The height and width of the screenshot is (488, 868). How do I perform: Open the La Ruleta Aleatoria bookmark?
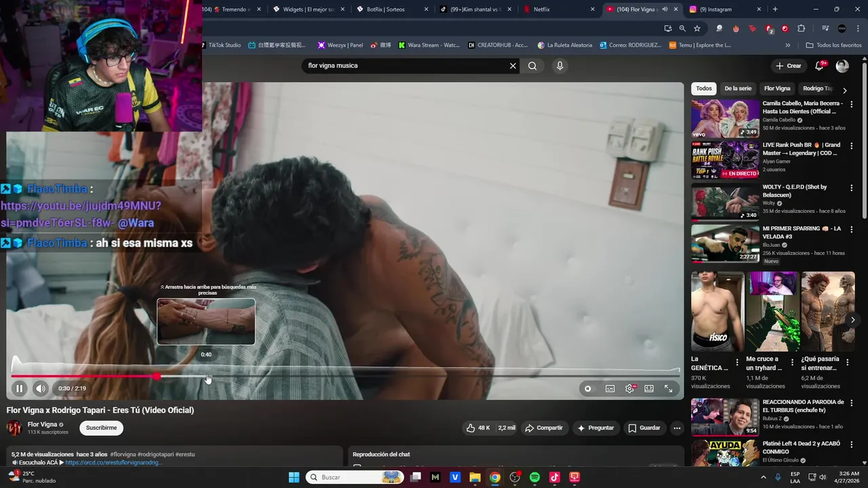565,45
